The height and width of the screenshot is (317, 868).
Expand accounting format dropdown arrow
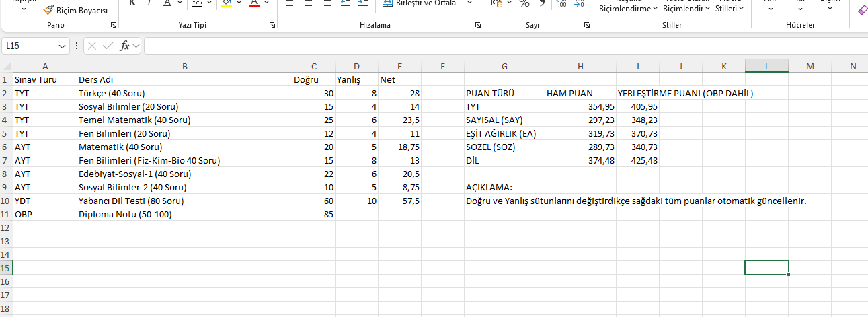click(509, 3)
